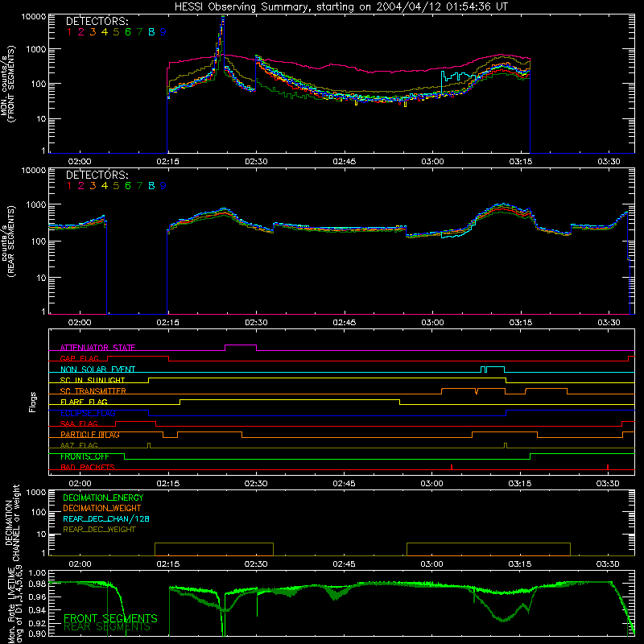Click the vertical Flags axis label
644x644 pixels.
point(33,402)
